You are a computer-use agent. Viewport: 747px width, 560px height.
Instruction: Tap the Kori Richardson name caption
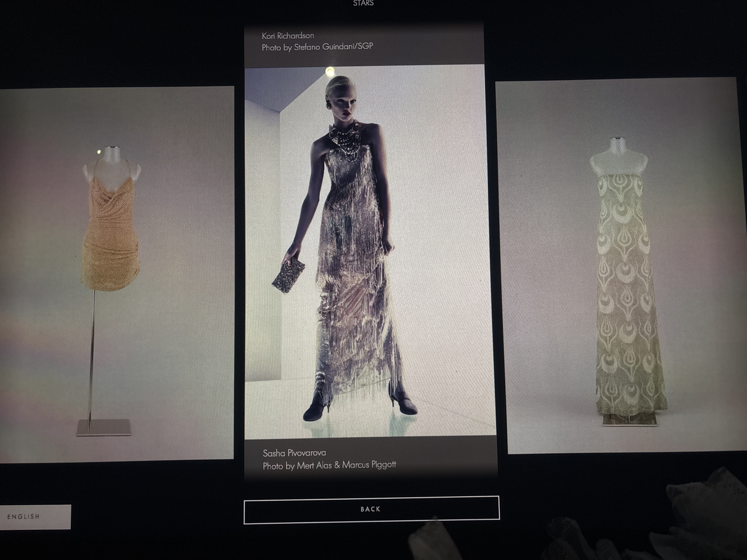click(x=288, y=36)
